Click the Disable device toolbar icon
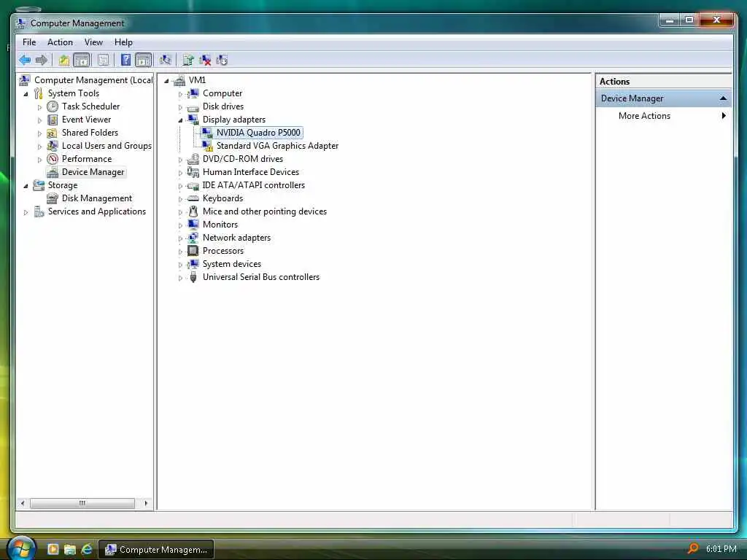The height and width of the screenshot is (560, 747). pos(222,60)
